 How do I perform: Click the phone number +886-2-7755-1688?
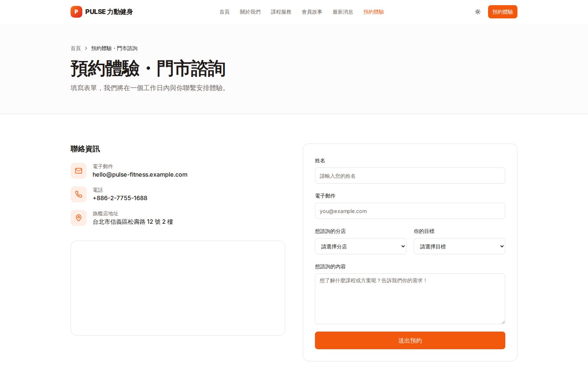click(x=120, y=198)
